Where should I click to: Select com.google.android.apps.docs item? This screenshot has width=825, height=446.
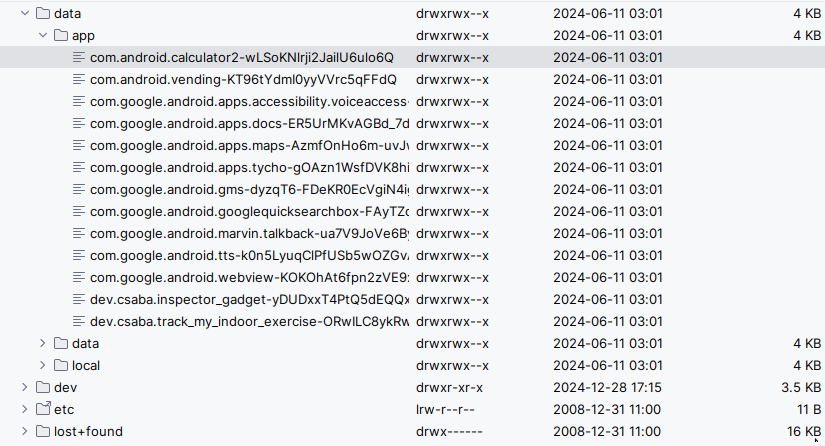click(249, 124)
